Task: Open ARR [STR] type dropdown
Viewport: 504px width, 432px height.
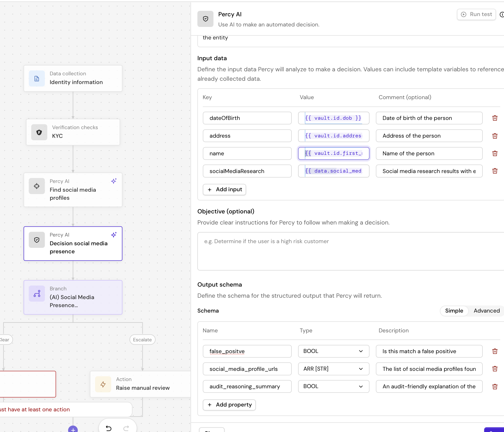Action: point(334,369)
